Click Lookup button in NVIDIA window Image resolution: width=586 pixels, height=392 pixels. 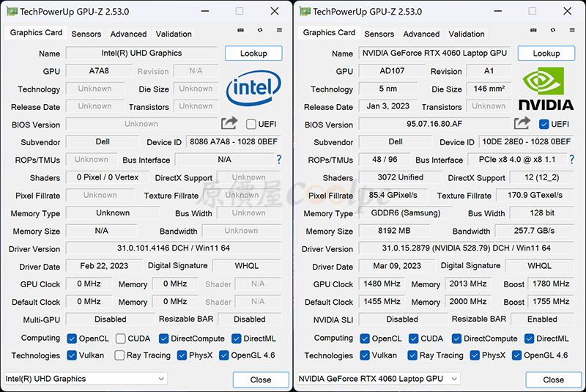click(x=546, y=53)
